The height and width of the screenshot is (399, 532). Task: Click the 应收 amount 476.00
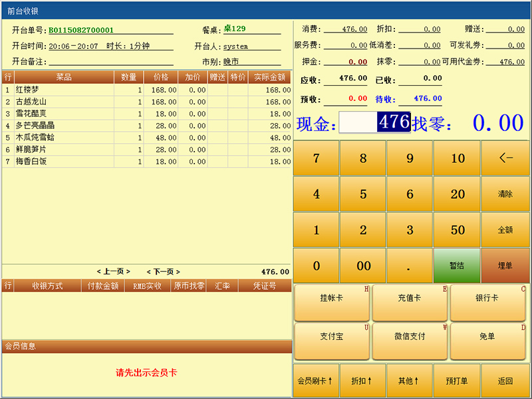[353, 78]
